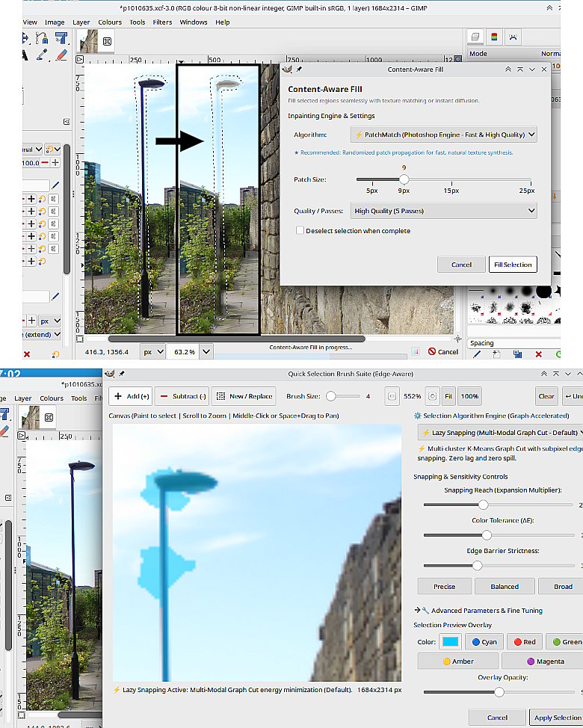Click the edit brush pencil icon under Spacing

[x=476, y=354]
